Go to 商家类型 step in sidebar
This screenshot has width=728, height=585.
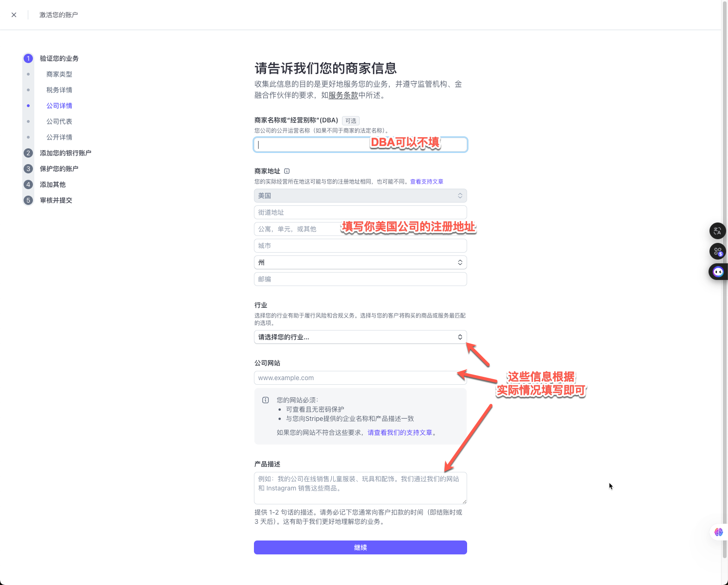coord(59,74)
